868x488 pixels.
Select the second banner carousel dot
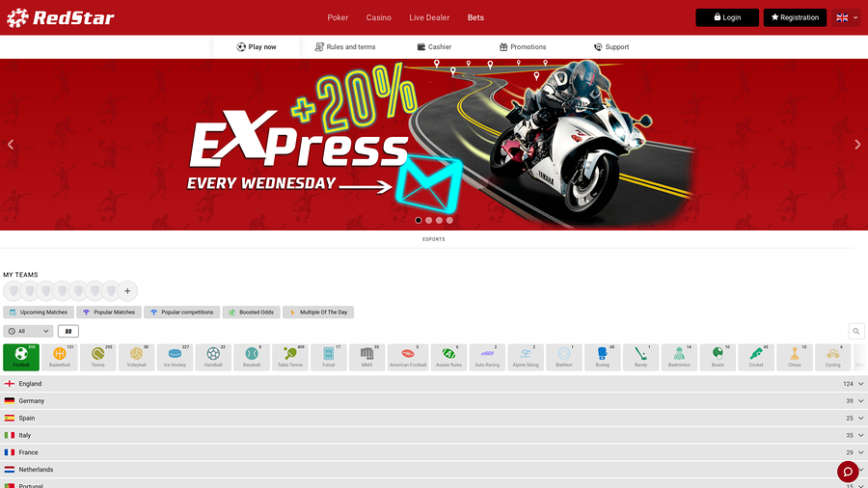tap(429, 220)
